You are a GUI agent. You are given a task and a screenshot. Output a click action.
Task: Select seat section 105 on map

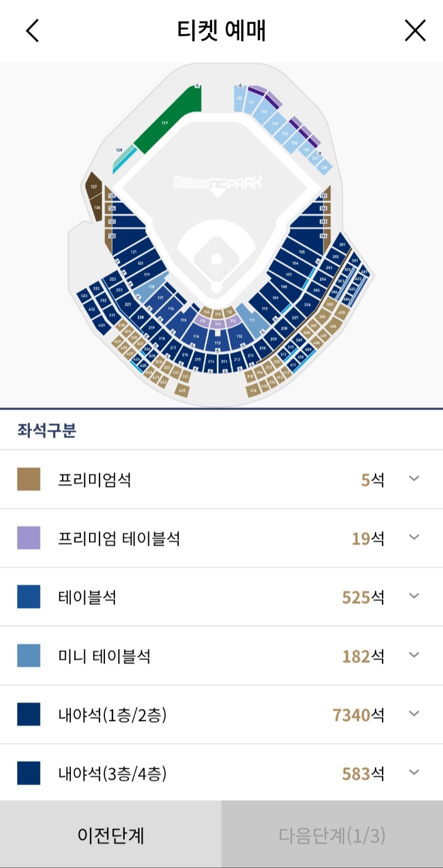[301, 252]
